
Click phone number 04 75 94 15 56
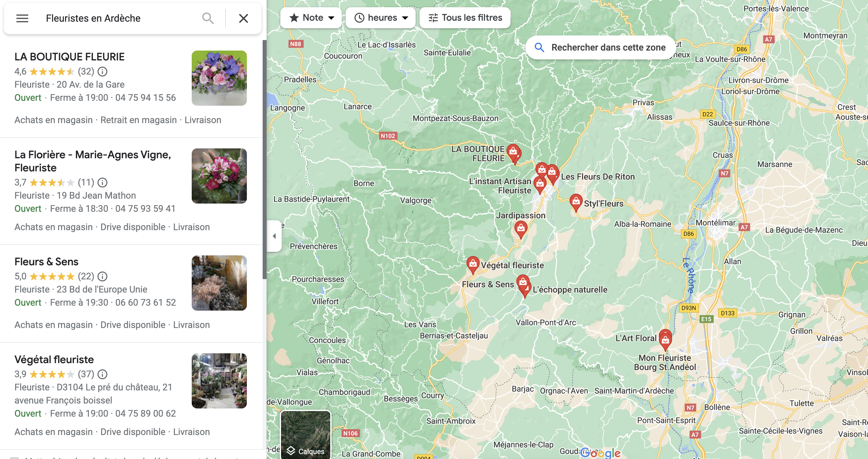(x=145, y=98)
